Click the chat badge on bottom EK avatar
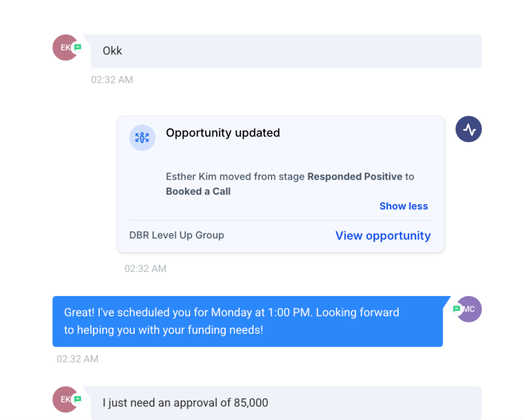Image resolution: width=523 pixels, height=420 pixels. click(x=77, y=399)
